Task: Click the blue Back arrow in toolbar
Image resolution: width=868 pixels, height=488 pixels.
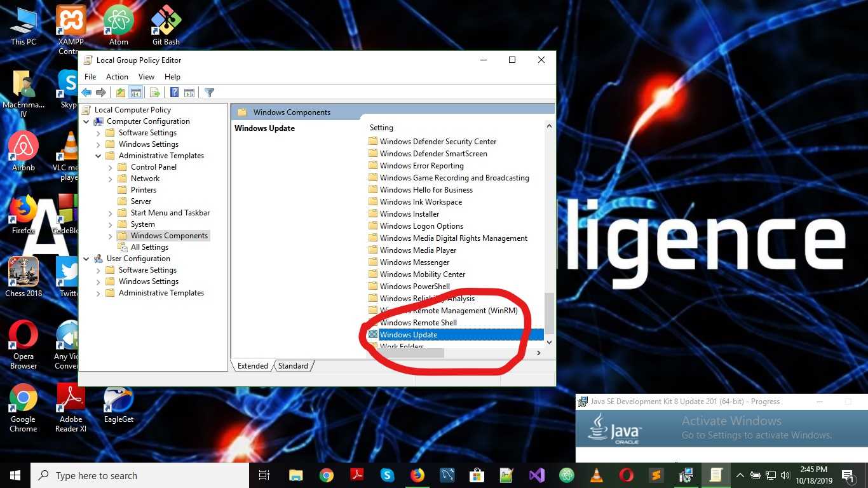Action: pos(86,93)
